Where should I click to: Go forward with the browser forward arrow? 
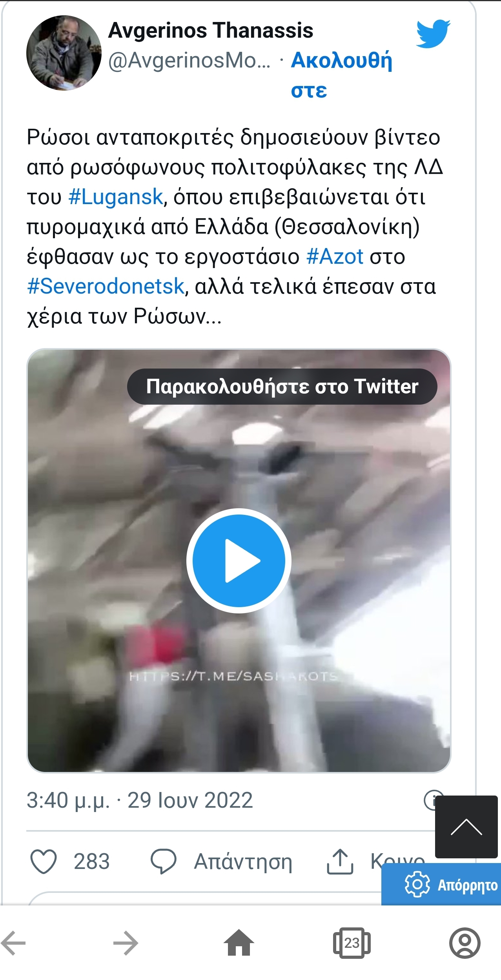click(126, 943)
